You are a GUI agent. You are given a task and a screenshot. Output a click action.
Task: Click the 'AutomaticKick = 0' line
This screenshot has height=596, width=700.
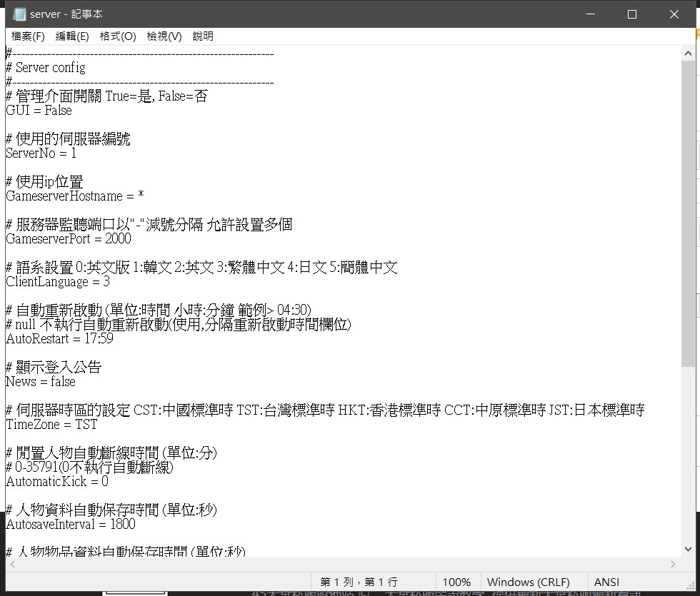point(57,481)
